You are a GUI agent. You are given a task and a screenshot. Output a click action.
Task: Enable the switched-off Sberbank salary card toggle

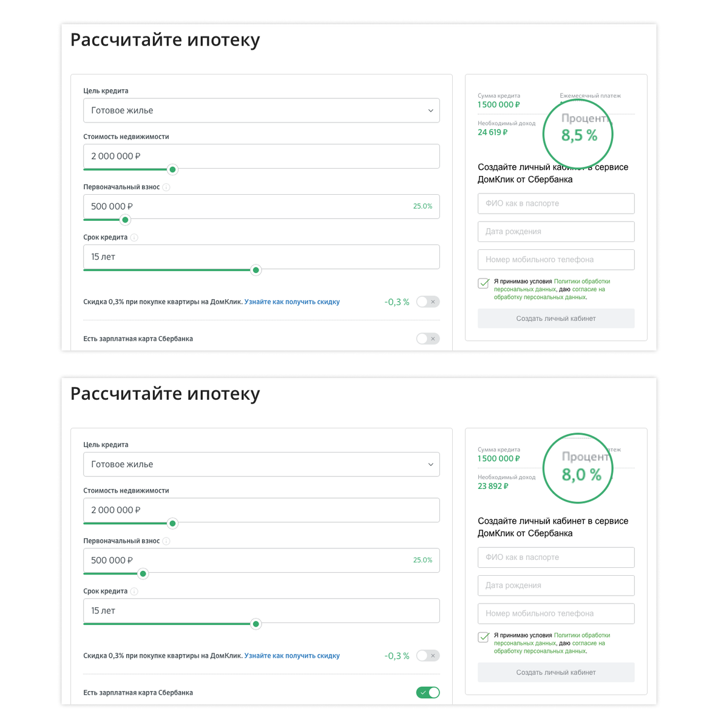pos(428,339)
